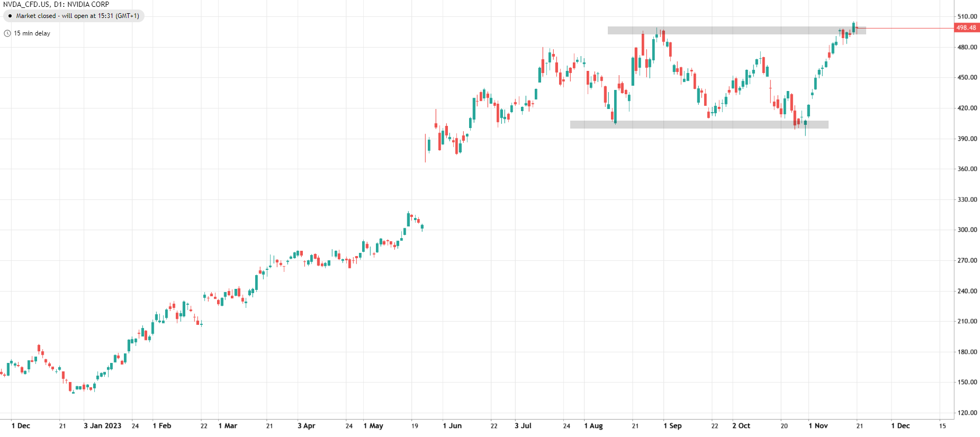Click the lower gray support zone

(x=699, y=124)
